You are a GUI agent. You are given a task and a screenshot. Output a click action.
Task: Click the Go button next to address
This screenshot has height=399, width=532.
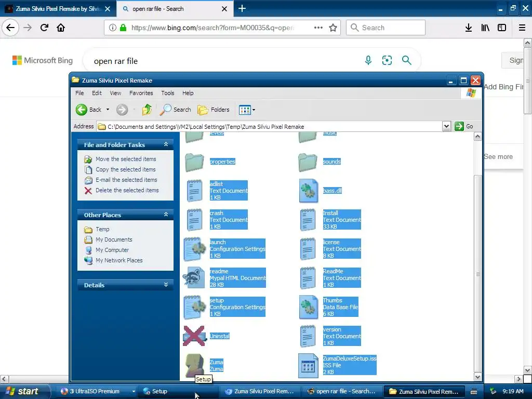click(x=464, y=126)
